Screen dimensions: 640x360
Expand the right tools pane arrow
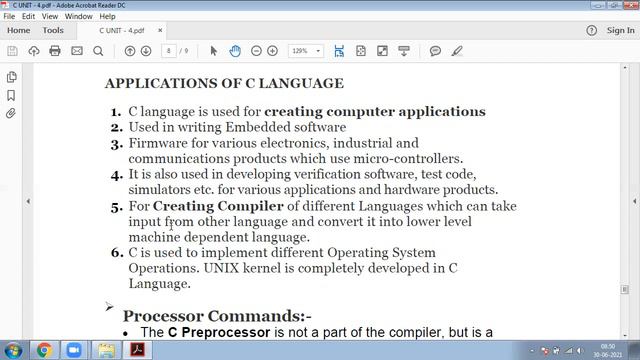(635, 201)
